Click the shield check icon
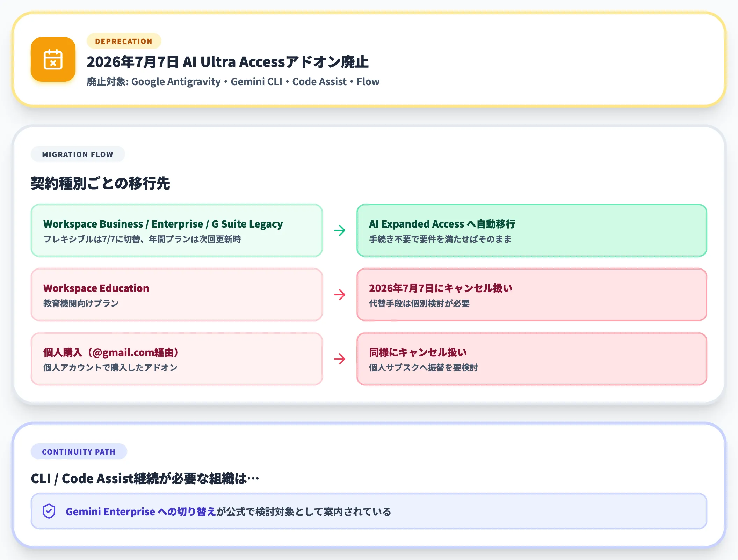738x560 pixels. coord(49,511)
